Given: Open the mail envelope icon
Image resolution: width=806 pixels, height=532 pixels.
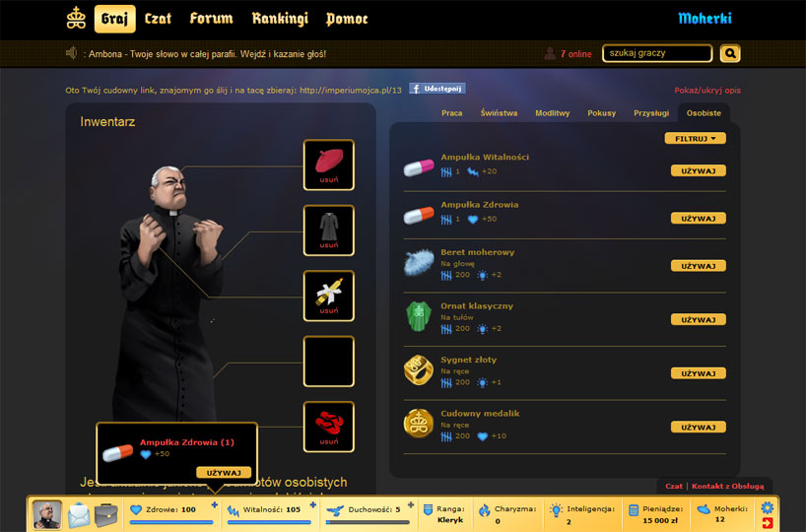Looking at the screenshot, I should 79,514.
